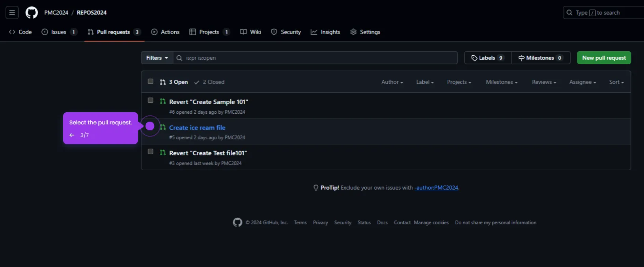Expand the Projects filter dropdown
Image resolution: width=644 pixels, height=267 pixels.
point(459,82)
